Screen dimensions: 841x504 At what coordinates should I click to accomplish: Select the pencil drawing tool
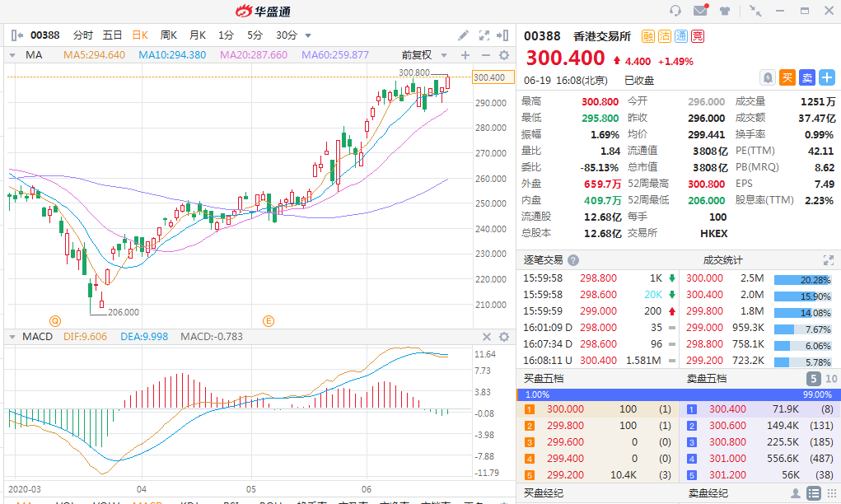[x=464, y=35]
